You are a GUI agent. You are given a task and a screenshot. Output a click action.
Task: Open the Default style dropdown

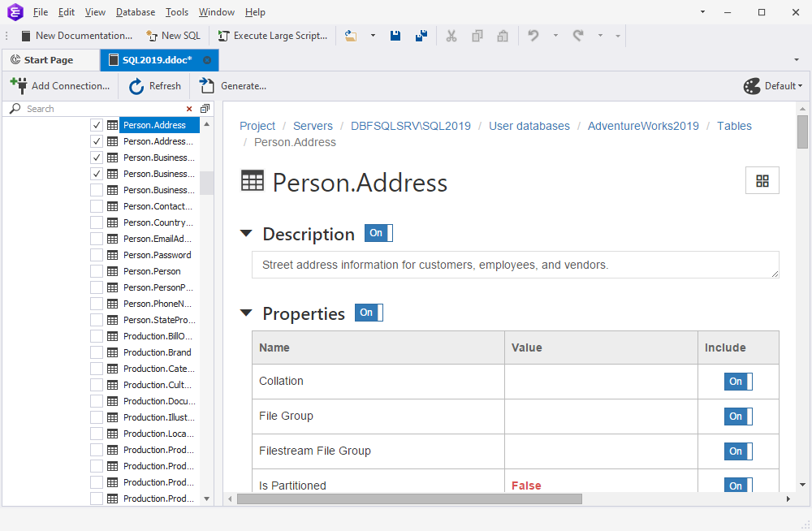click(800, 86)
